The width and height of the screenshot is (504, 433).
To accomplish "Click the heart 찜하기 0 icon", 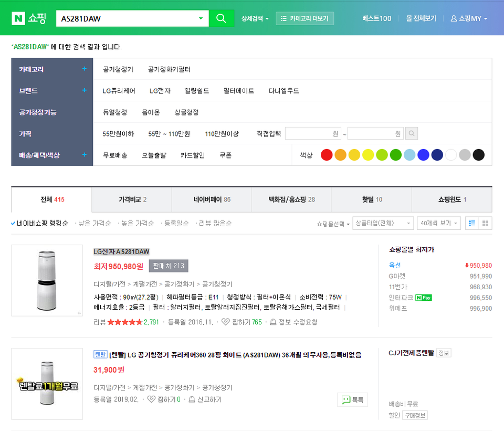I will (151, 399).
